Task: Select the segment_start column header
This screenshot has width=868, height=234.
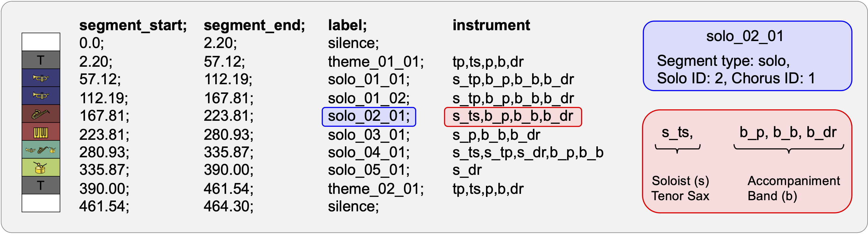Action: 133,25
